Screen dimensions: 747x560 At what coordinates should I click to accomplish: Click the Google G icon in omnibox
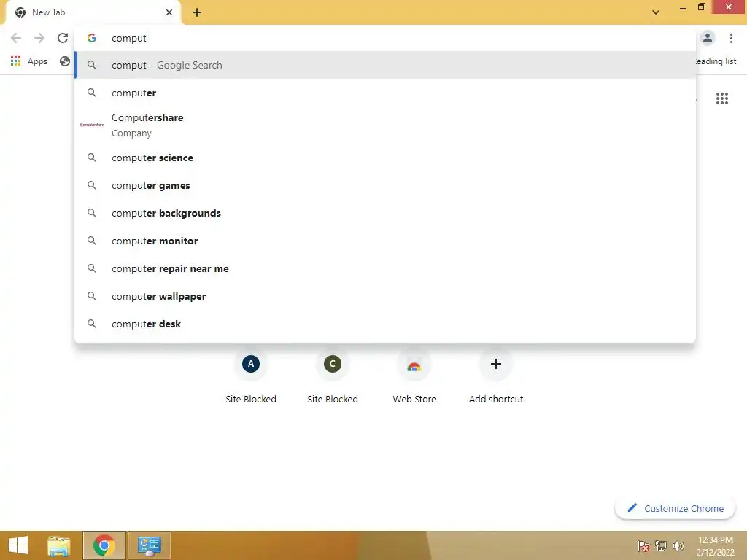[x=91, y=38]
